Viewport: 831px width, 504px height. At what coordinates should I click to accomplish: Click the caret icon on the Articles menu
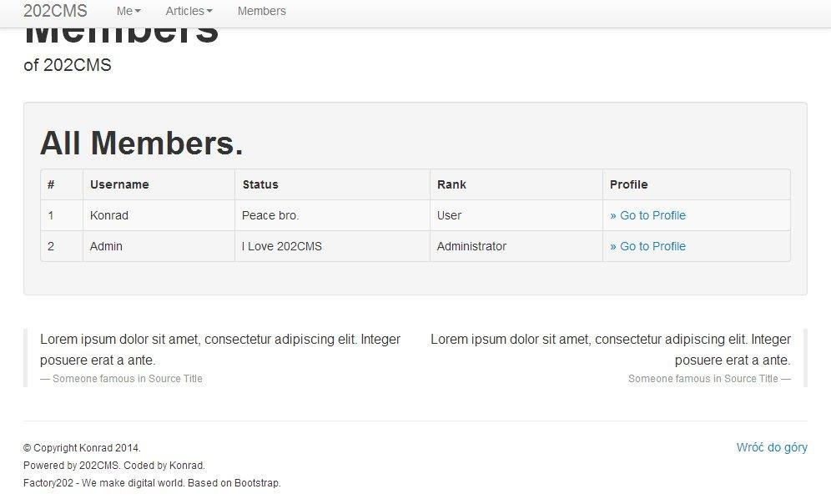[x=209, y=11]
